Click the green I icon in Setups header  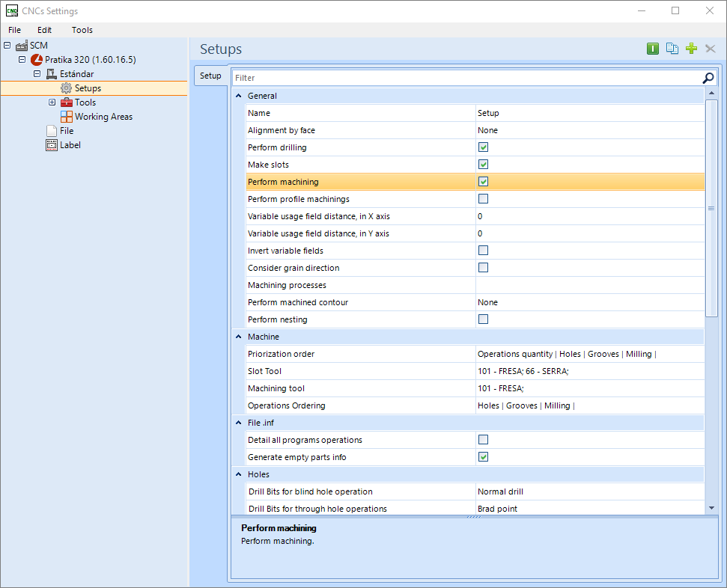[x=653, y=49]
